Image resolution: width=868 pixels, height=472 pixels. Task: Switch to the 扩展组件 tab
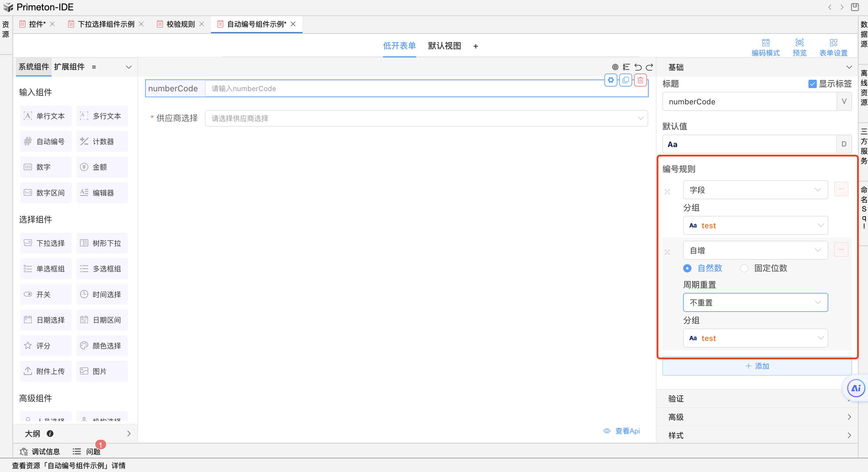(69, 67)
